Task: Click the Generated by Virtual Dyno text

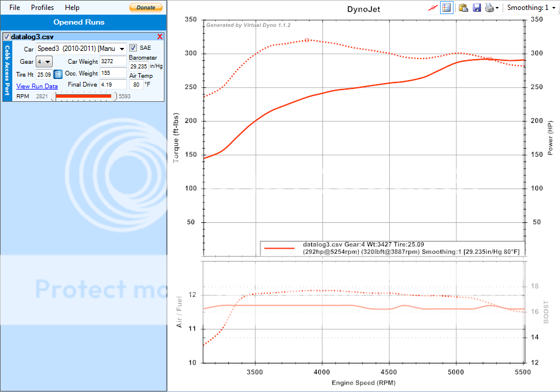Action: (x=248, y=25)
